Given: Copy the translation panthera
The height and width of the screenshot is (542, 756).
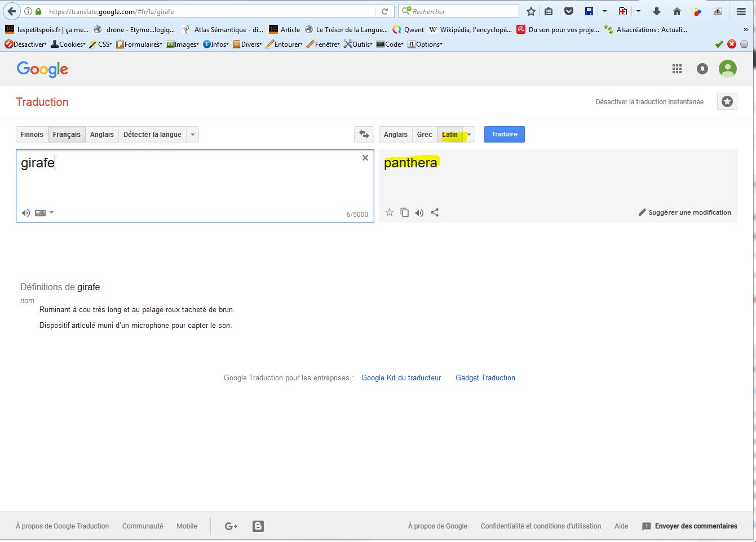Looking at the screenshot, I should click(x=404, y=212).
